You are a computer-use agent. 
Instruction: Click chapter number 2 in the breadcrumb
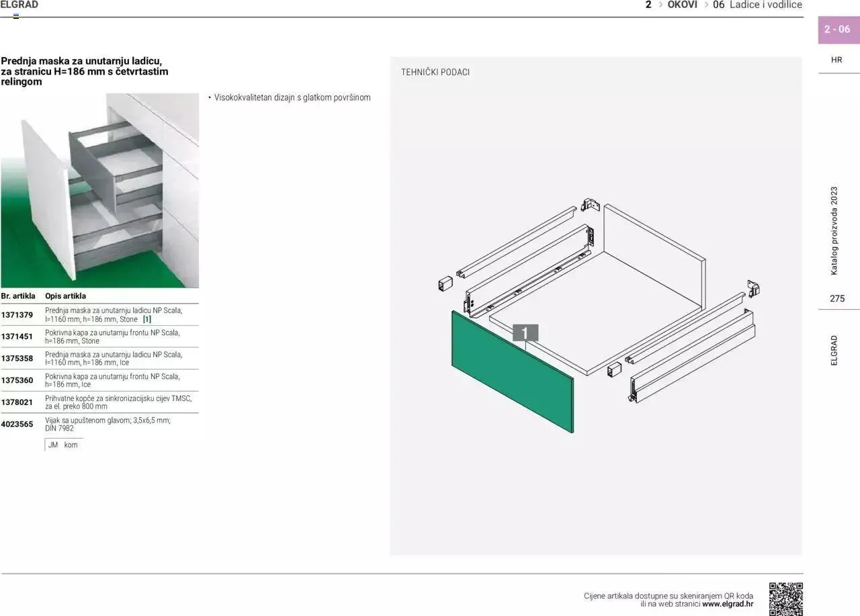coord(647,5)
